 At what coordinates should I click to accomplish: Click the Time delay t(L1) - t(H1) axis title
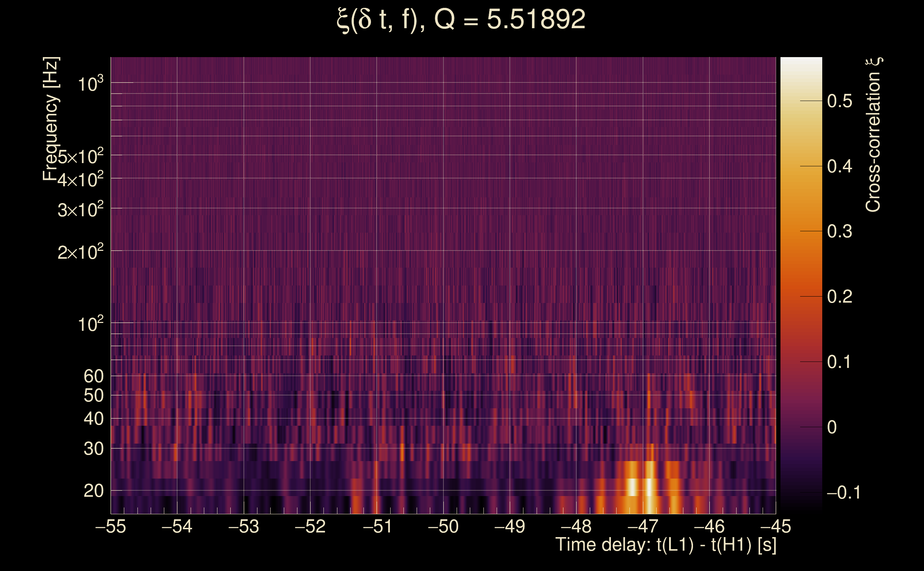666,545
